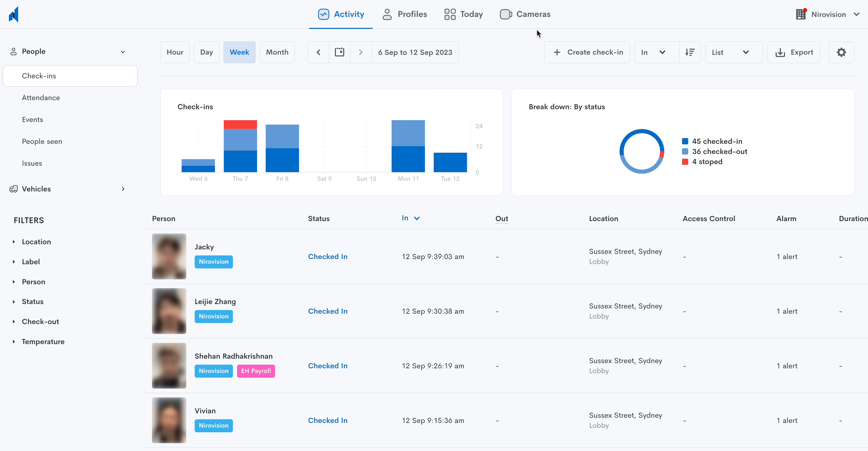The height and width of the screenshot is (451, 868).
Task: Click the building icon beside Nirovision
Action: click(801, 14)
